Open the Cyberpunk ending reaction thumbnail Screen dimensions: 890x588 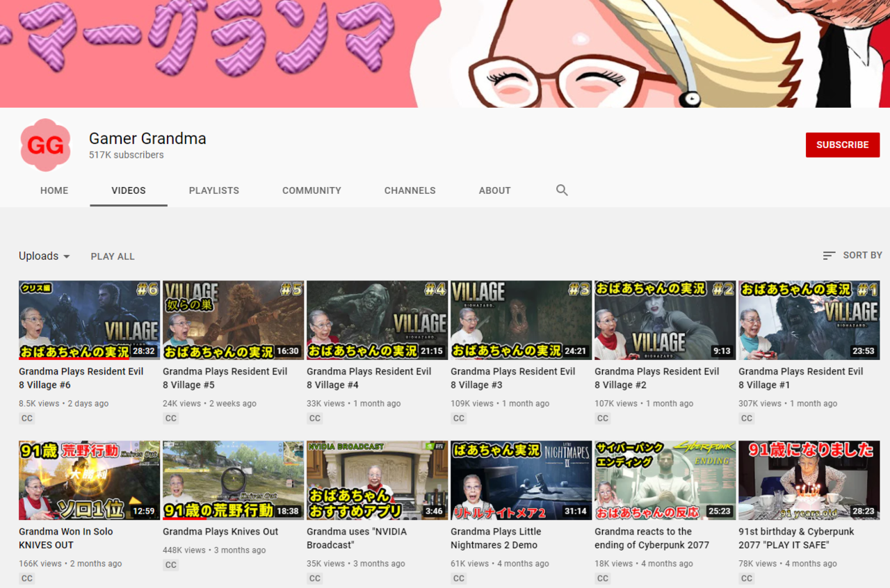click(x=665, y=480)
